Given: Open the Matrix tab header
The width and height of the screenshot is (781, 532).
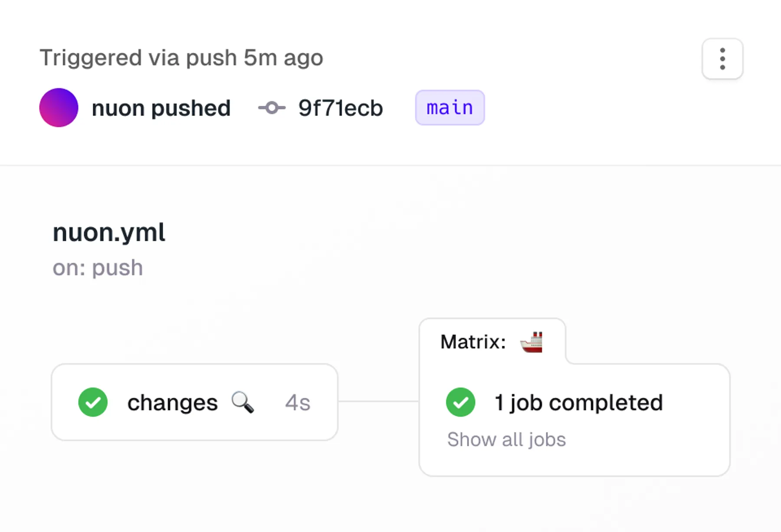Looking at the screenshot, I should [x=492, y=342].
